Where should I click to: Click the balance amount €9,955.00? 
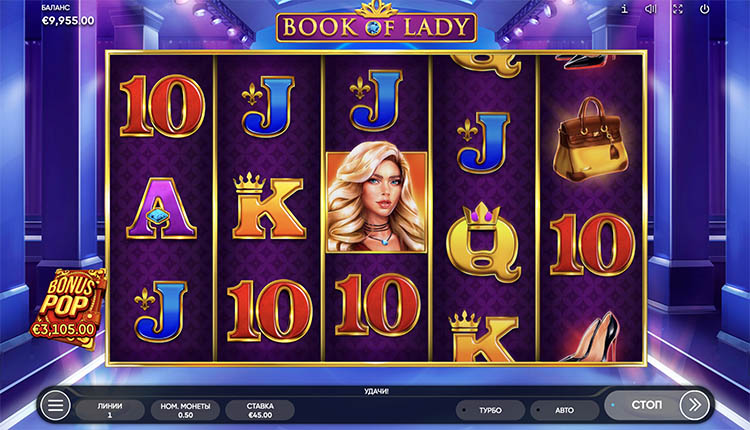[68, 21]
